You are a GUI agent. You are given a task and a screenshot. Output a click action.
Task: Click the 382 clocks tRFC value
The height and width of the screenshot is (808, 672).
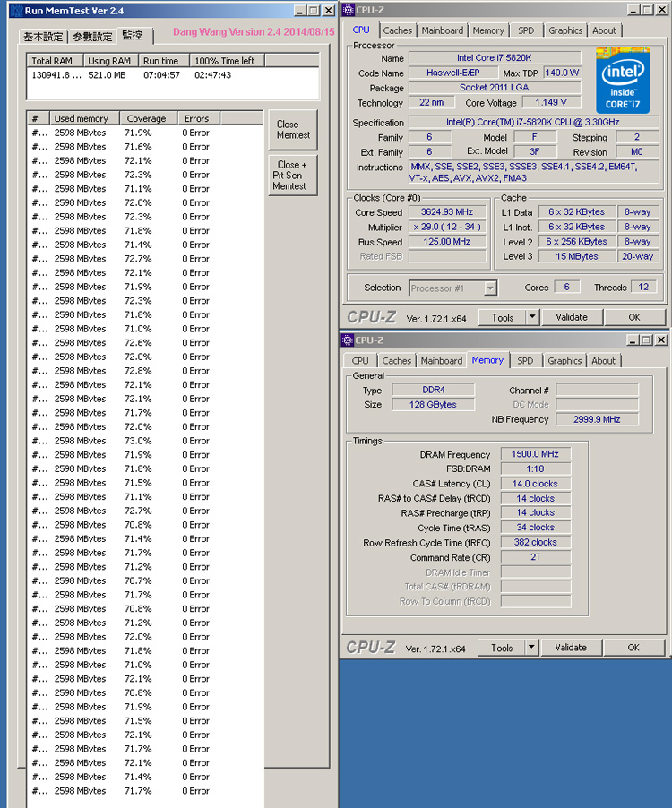click(536, 542)
